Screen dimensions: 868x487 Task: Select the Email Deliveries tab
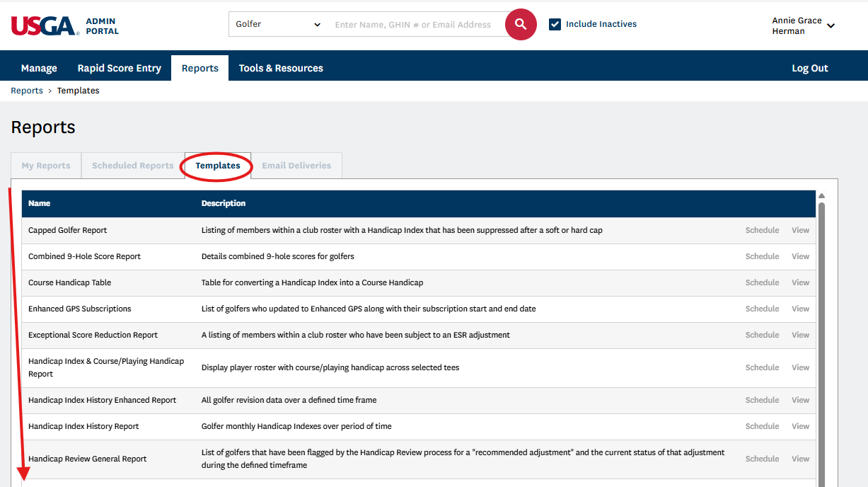296,166
